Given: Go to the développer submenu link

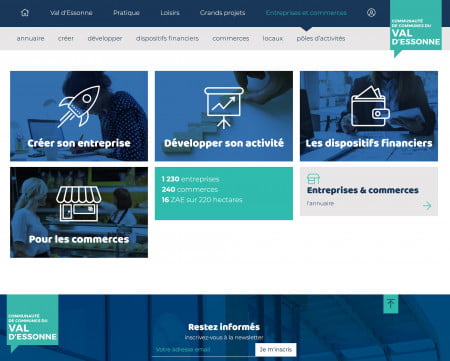Looking at the screenshot, I should (105, 38).
